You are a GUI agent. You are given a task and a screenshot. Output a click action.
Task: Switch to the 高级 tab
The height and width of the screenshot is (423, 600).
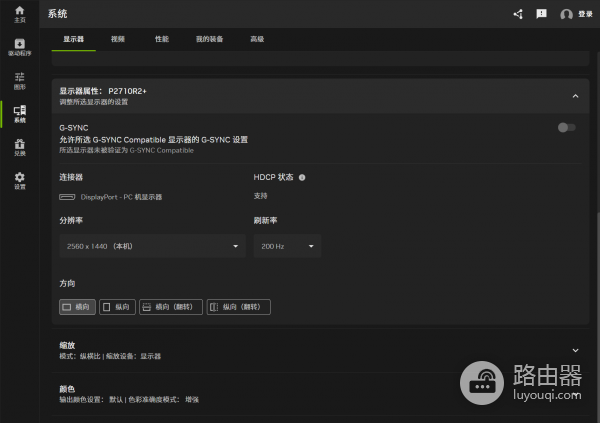click(x=257, y=39)
